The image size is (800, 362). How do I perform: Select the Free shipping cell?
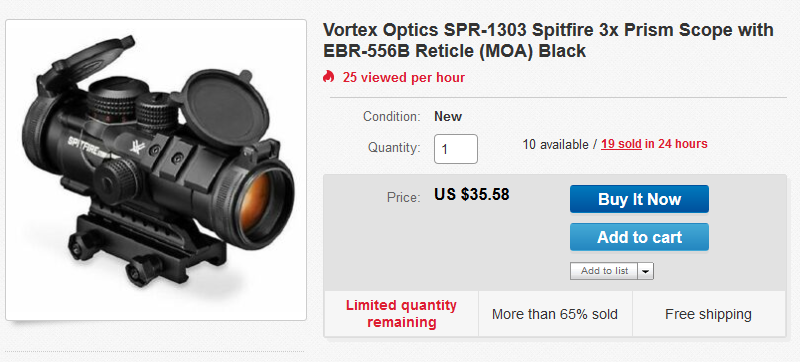pos(708,314)
